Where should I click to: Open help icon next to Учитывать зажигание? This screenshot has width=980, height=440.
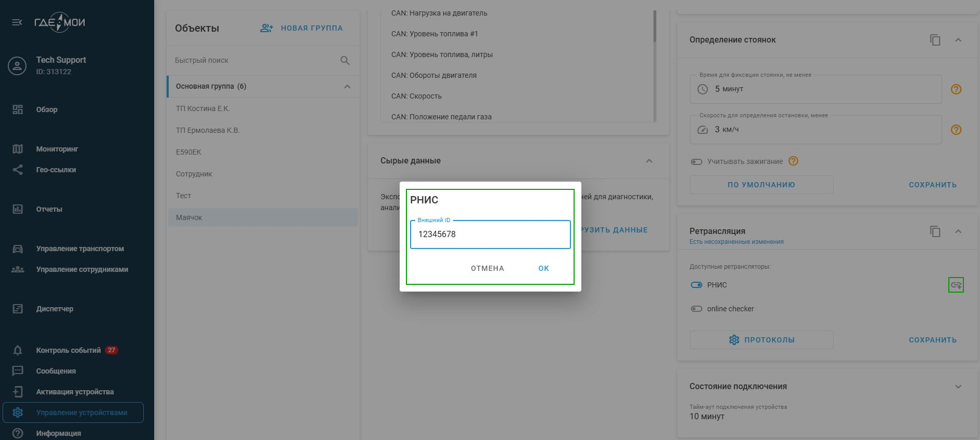(x=793, y=161)
